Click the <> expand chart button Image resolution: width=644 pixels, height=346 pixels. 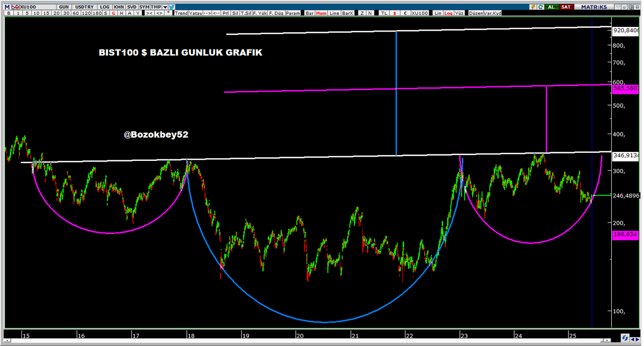(x=159, y=13)
